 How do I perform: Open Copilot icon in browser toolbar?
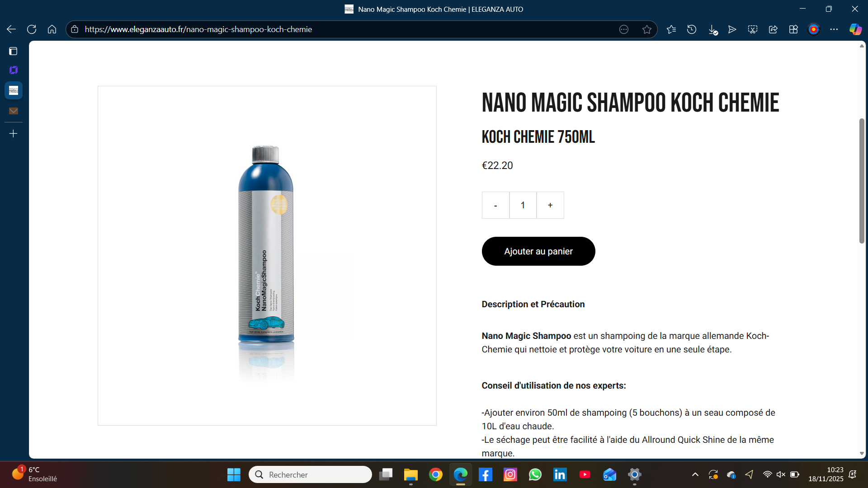pyautogui.click(x=855, y=29)
